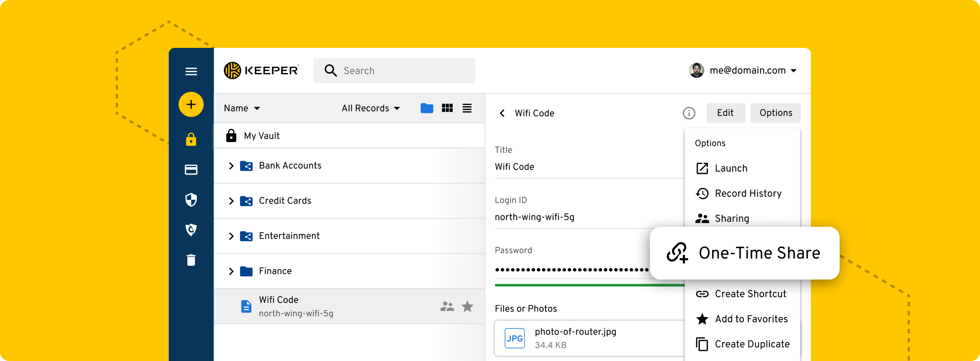This screenshot has width=980, height=361.
Task: Open the vault lock icon in sidebar
Action: (x=191, y=139)
